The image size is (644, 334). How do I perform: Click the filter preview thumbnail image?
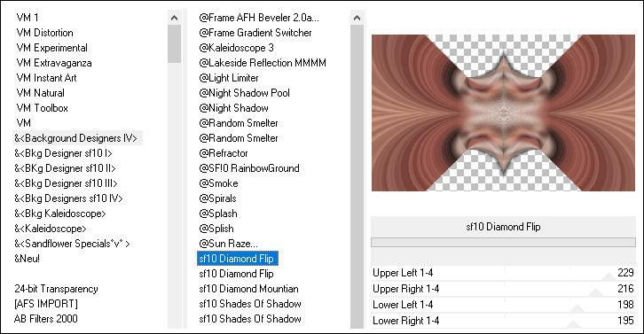[x=503, y=113]
